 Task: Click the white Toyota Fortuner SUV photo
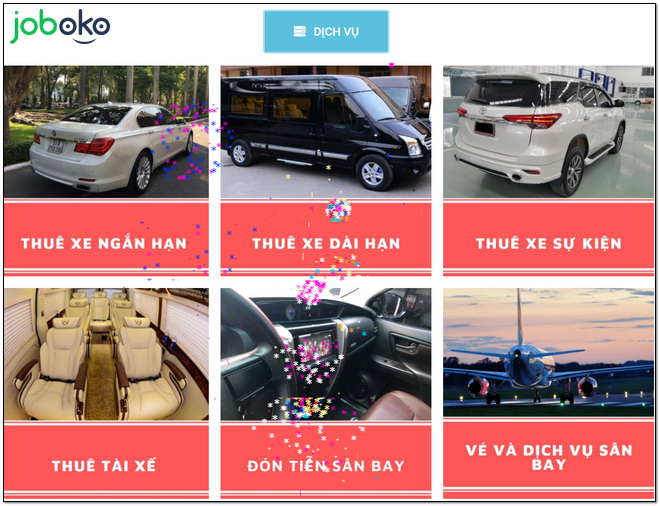[x=548, y=131]
